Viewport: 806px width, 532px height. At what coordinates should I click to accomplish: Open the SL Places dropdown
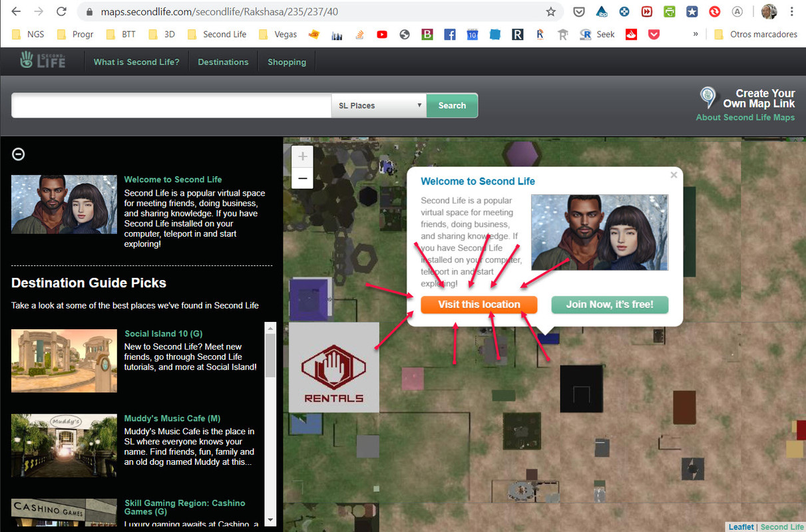click(x=379, y=106)
